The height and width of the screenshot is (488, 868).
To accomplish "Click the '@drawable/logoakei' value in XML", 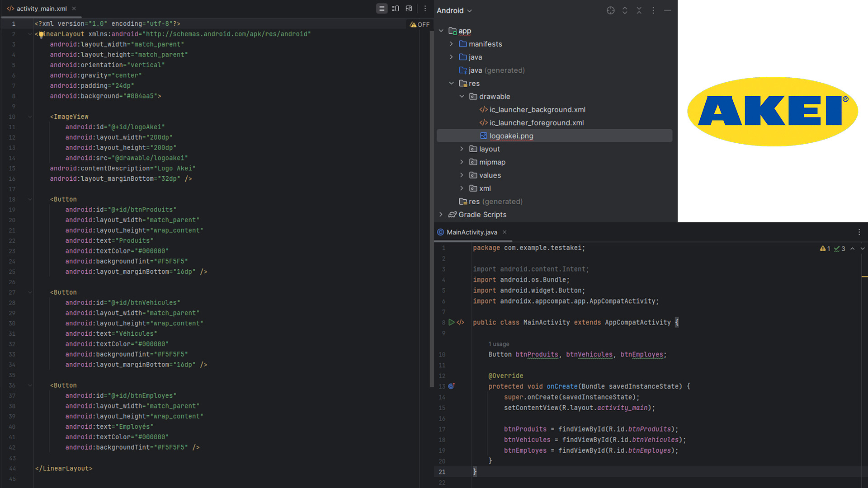I will click(150, 158).
